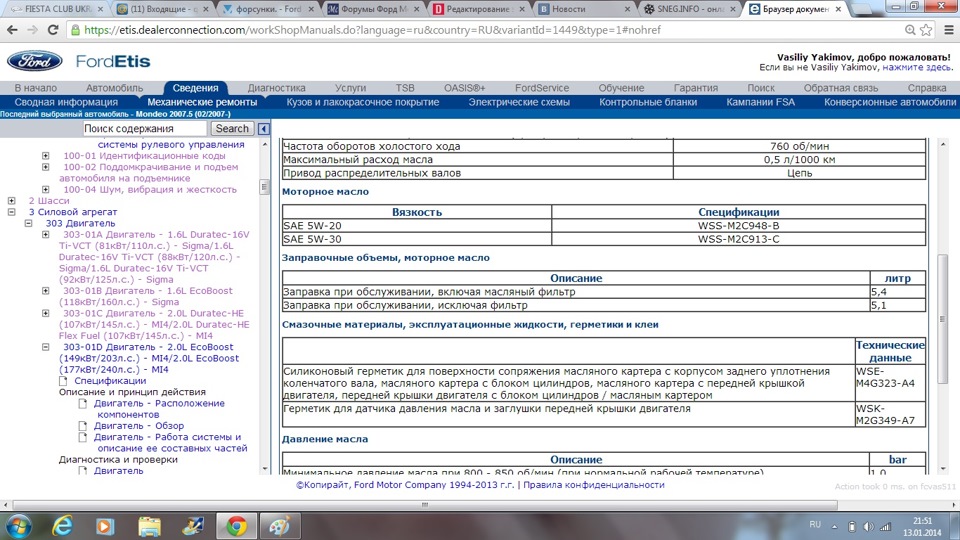
Task: Click the volume speaker tray icon
Action: pos(868,527)
